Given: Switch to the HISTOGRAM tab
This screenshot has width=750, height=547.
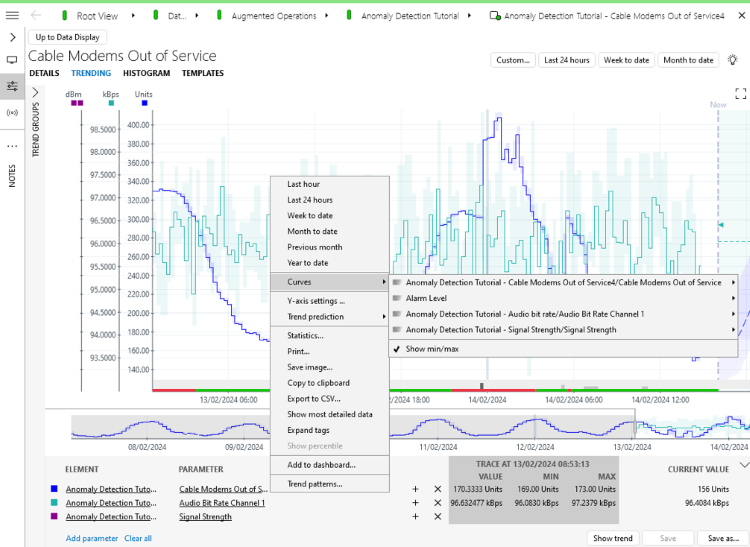Looking at the screenshot, I should pos(146,73).
